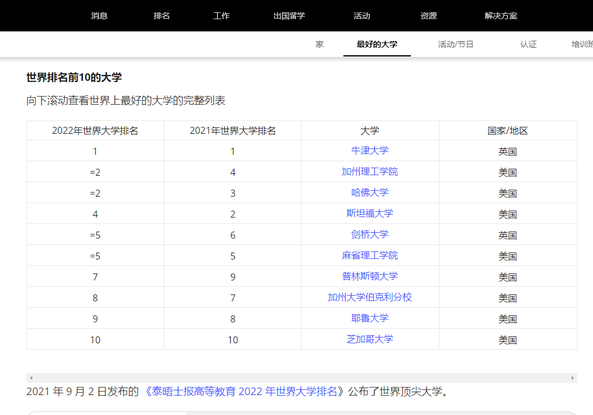Click the heading 世界排名前10的大学

coord(74,78)
